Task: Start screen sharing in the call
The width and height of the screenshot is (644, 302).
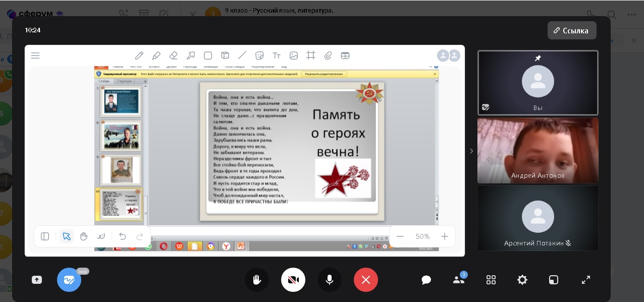Action: (x=37, y=280)
